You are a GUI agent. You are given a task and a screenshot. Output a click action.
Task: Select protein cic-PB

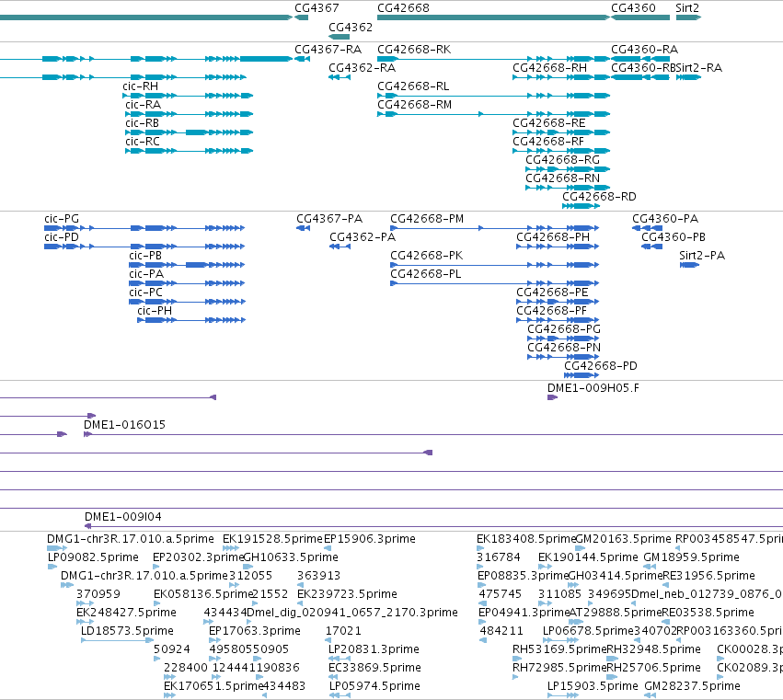tap(145, 256)
